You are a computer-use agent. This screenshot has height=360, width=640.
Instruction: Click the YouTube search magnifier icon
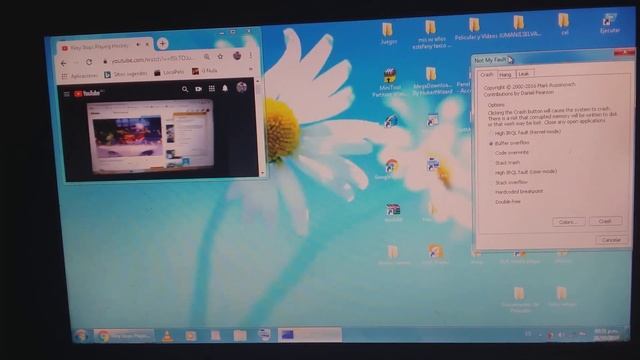(x=185, y=89)
